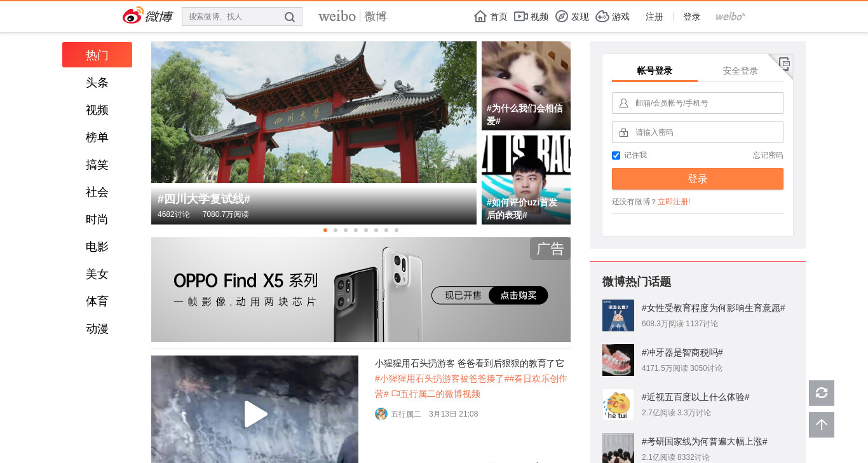Click the weibo text logo at the header's far right
This screenshot has height=463, width=868.
tap(730, 17)
